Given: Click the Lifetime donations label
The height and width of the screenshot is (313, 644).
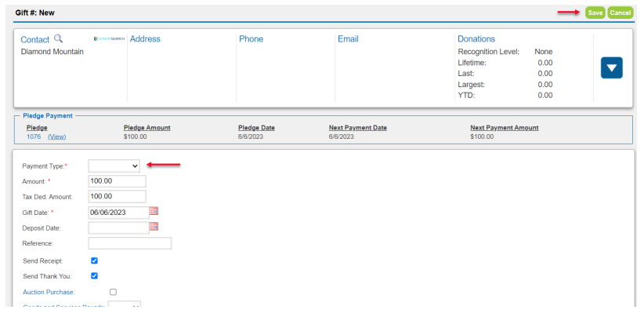Looking at the screenshot, I should [x=472, y=63].
